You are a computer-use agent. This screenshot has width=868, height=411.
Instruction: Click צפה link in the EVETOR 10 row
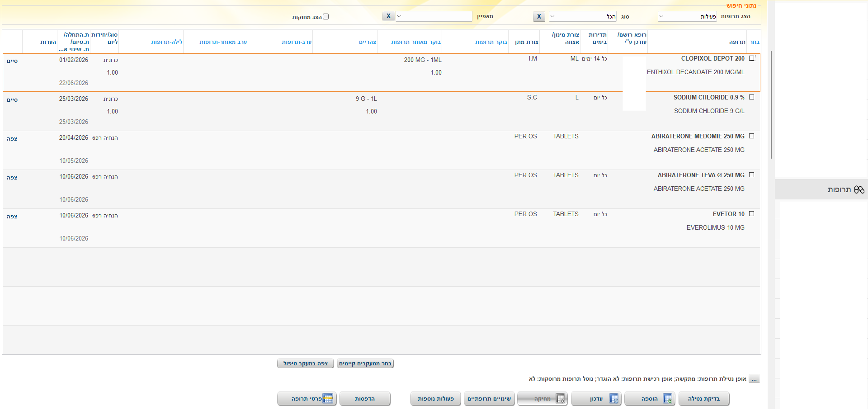(12, 217)
